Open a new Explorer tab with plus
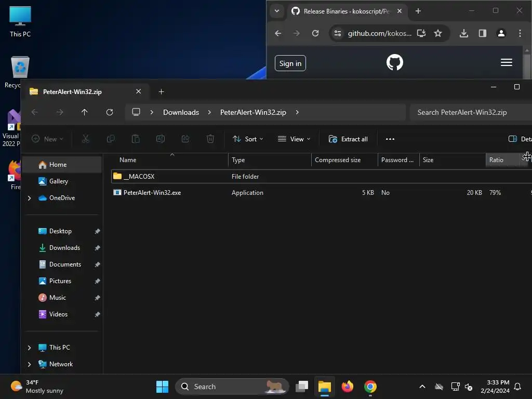Viewport: 532px width, 399px height. point(162,91)
